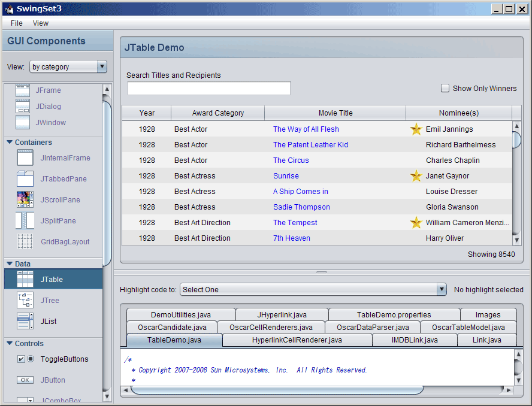Click the Richard Barthelmess nominee cell

(459, 145)
